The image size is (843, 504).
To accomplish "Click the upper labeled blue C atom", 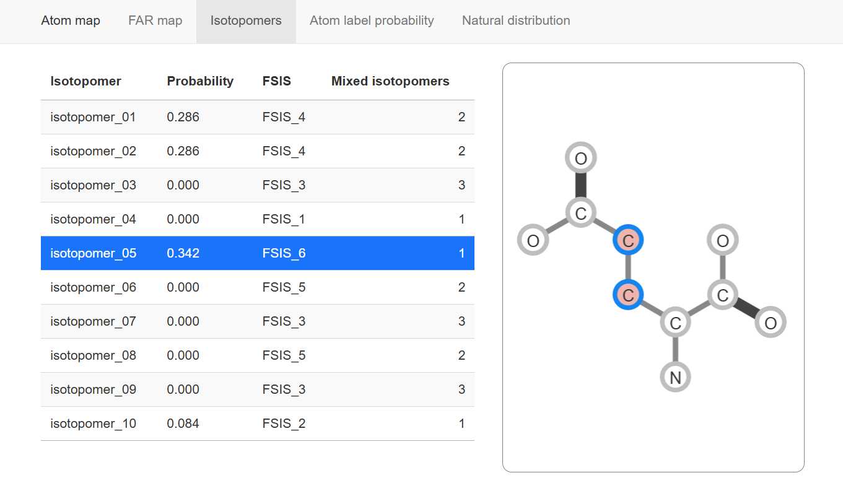I will coord(628,241).
